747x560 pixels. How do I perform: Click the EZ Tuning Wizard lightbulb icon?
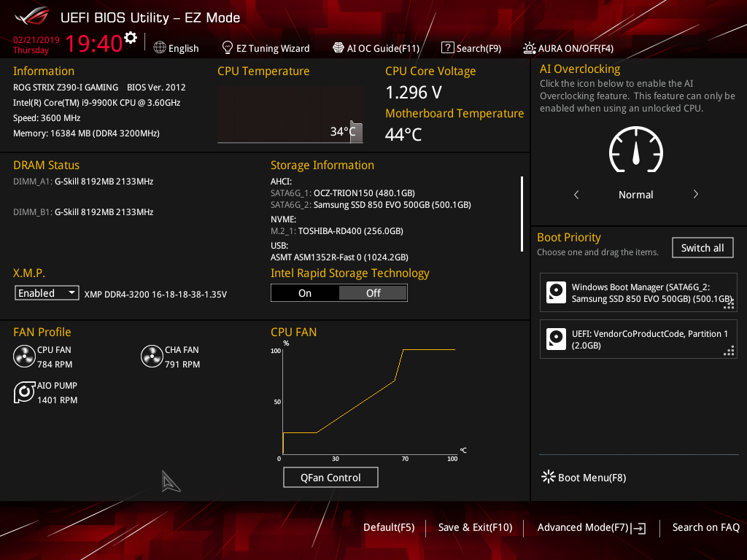pyautogui.click(x=228, y=47)
